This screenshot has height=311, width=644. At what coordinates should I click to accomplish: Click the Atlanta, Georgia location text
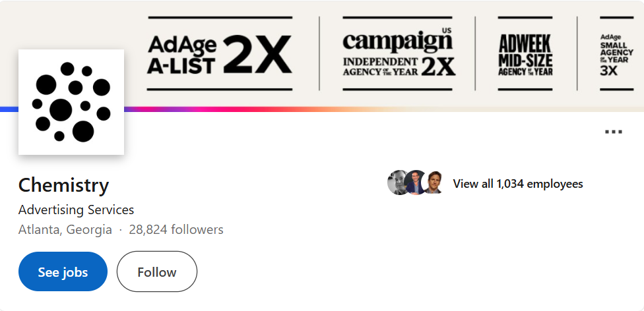[x=65, y=230]
